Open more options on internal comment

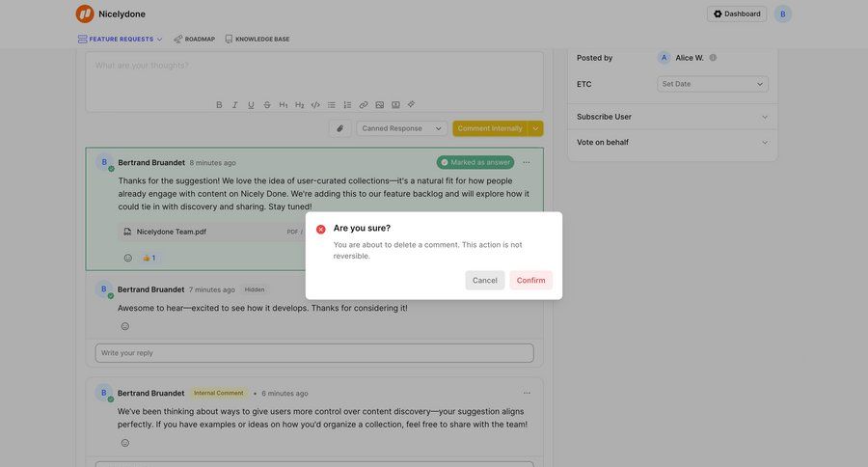point(527,393)
